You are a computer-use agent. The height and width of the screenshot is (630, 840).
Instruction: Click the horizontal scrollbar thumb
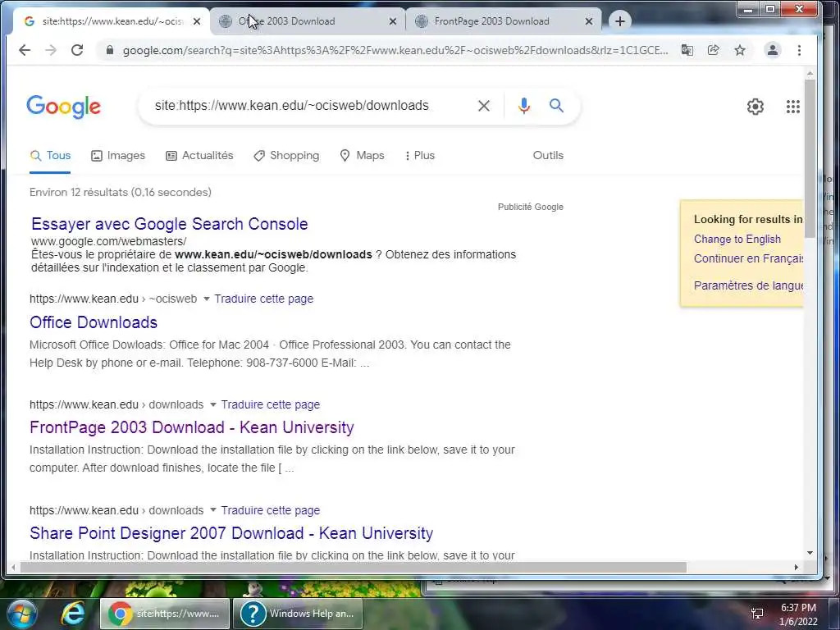pyautogui.click(x=354, y=568)
